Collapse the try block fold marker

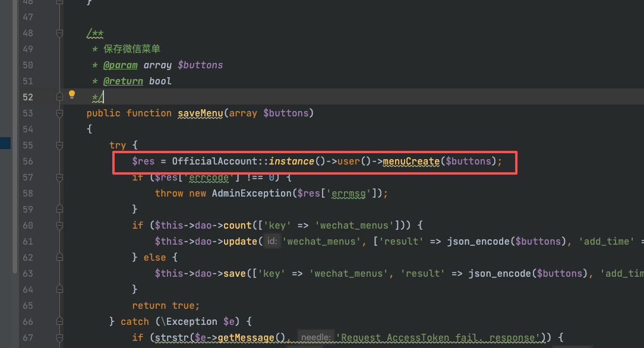(59, 145)
